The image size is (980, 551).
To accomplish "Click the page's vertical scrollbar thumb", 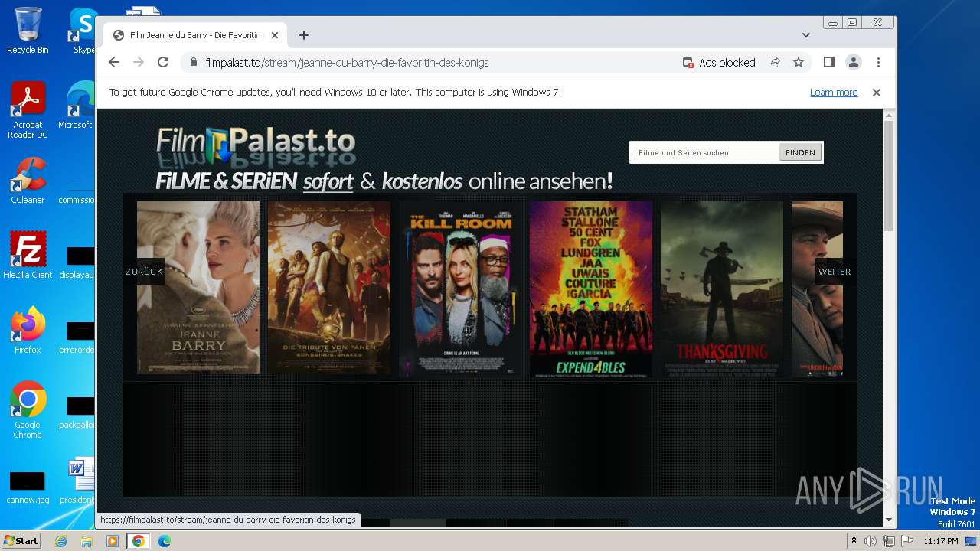I will 889,176.
